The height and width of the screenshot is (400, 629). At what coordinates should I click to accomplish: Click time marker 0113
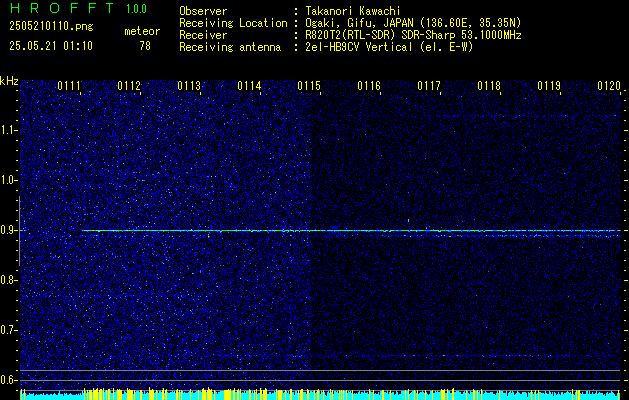pos(189,86)
